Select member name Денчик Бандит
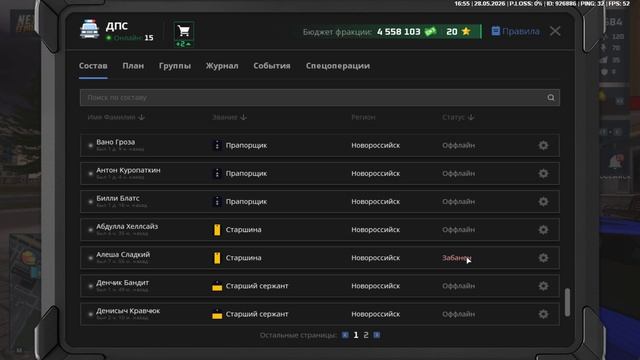This screenshot has height=360, width=640. click(122, 283)
